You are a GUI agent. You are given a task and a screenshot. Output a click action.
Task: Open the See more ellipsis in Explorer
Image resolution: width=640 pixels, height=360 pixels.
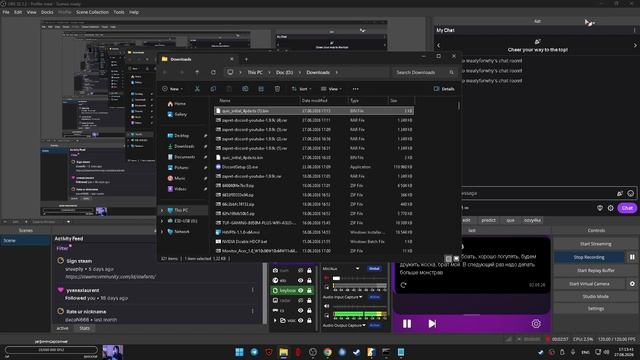point(356,89)
